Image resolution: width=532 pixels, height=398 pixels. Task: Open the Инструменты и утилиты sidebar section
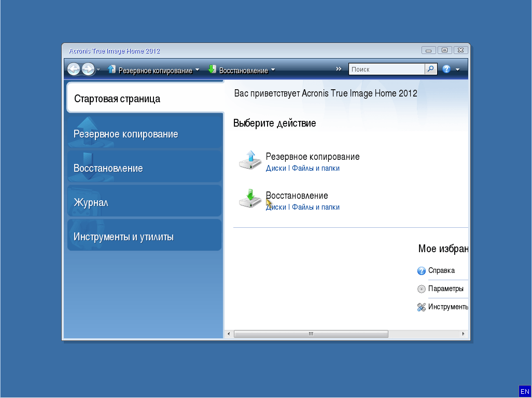coord(145,235)
